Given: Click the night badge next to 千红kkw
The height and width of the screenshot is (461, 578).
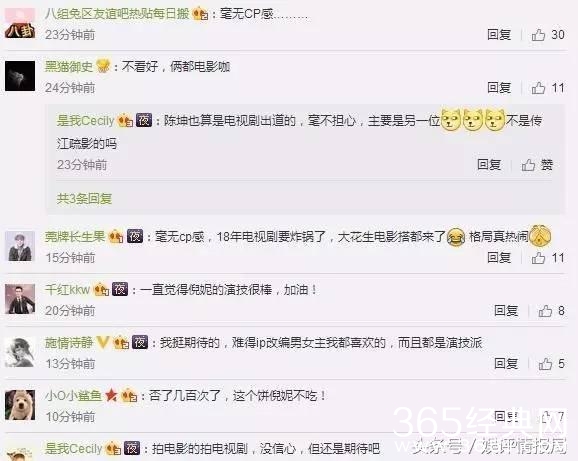Looking at the screenshot, I should pos(120,289).
